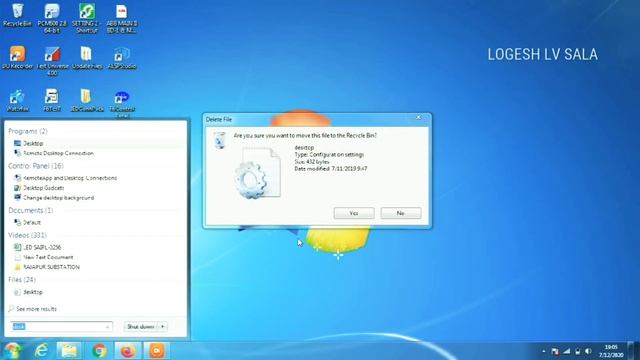Image resolution: width=640 pixels, height=360 pixels.
Task: Click the Windows Start orb
Action: point(12,350)
